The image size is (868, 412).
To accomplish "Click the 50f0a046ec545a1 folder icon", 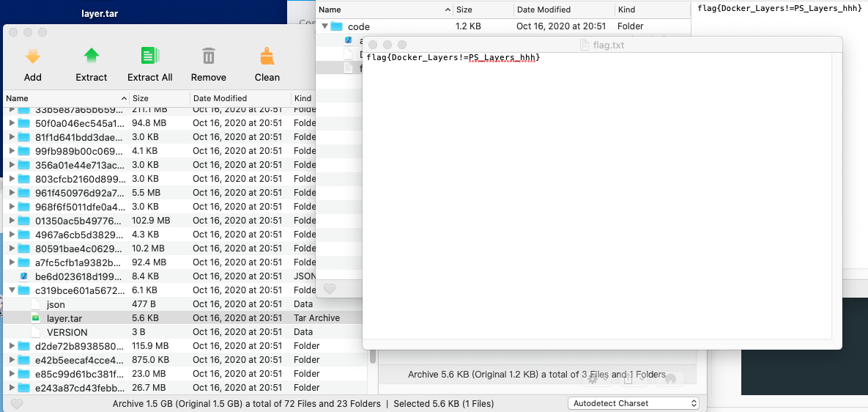I will click(x=23, y=122).
